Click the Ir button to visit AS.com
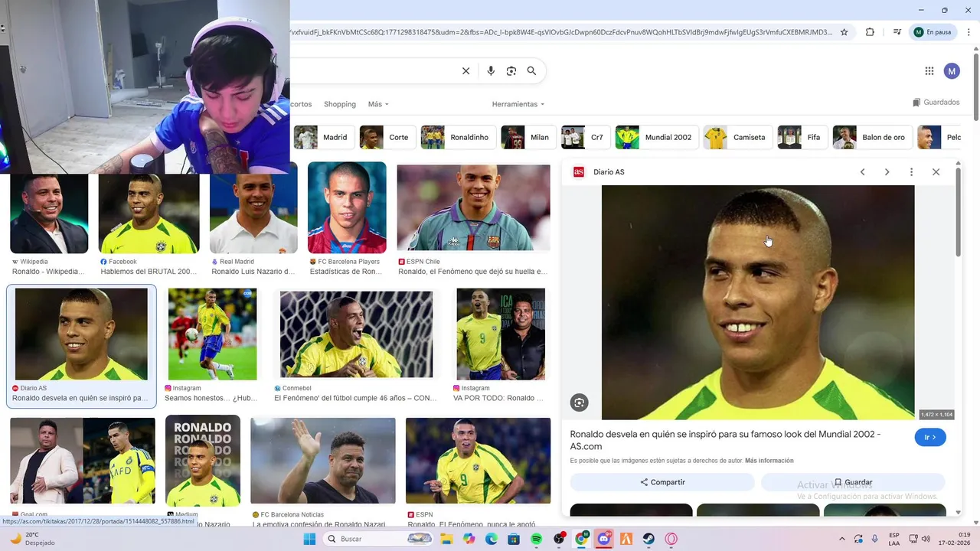980x551 pixels. [x=930, y=437]
